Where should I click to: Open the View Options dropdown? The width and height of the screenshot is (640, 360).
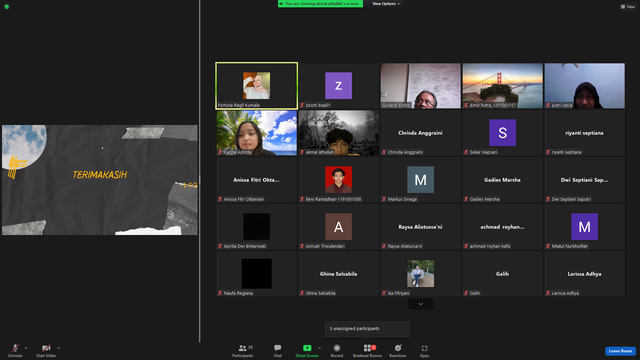click(x=385, y=4)
